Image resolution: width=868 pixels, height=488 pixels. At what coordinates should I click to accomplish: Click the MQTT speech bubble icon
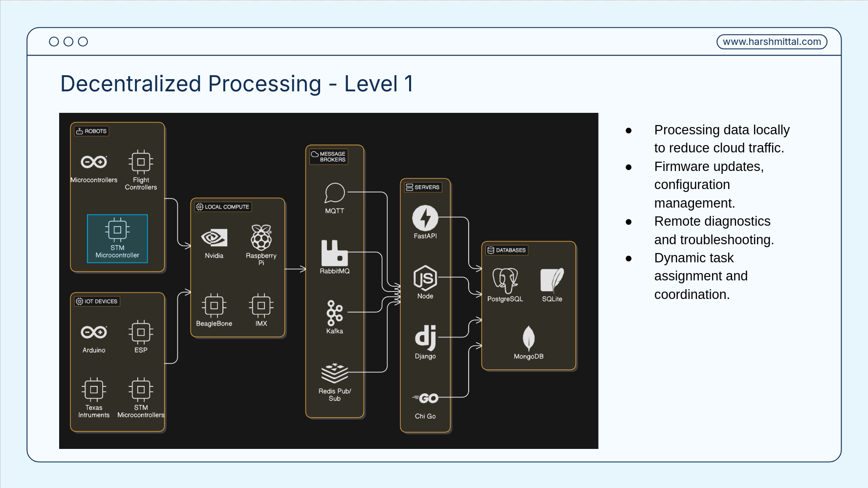point(335,193)
